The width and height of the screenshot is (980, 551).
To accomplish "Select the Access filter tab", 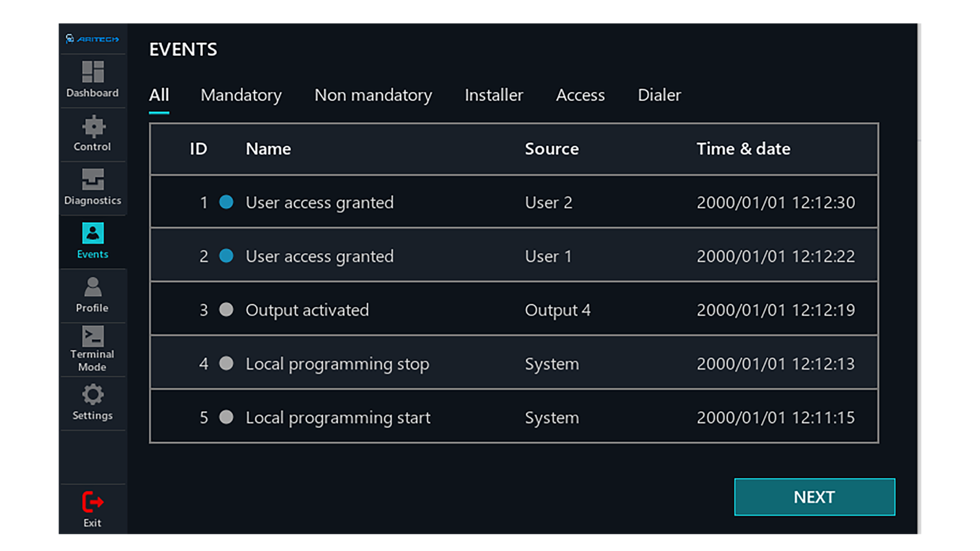I will pos(580,95).
